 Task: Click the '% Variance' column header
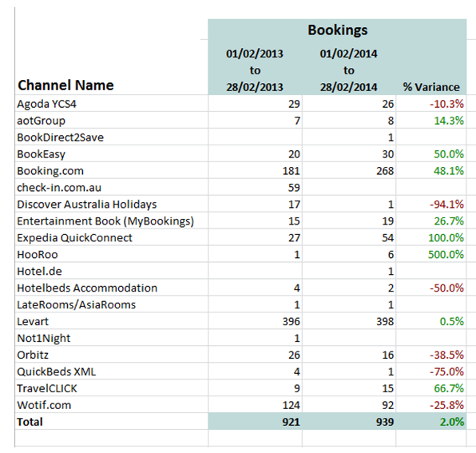(431, 87)
